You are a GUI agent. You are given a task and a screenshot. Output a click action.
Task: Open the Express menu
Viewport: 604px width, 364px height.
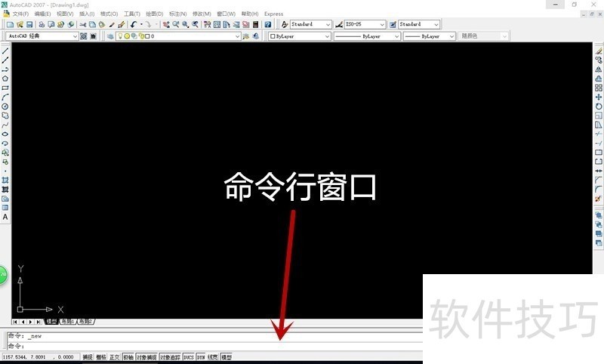273,14
